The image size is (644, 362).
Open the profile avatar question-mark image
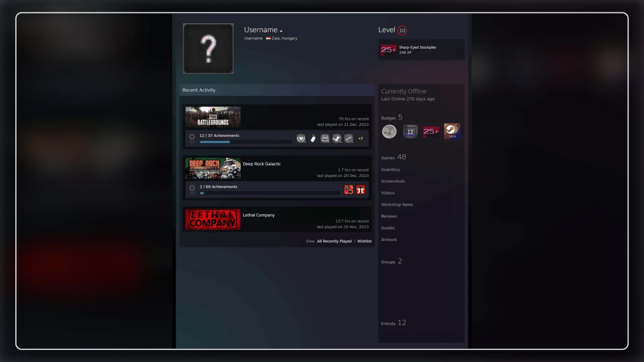[x=208, y=48]
